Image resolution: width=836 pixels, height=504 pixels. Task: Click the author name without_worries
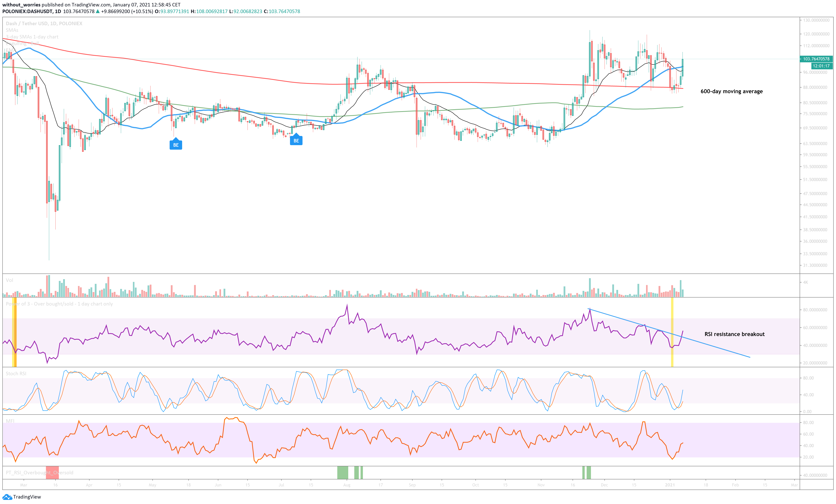click(x=21, y=5)
